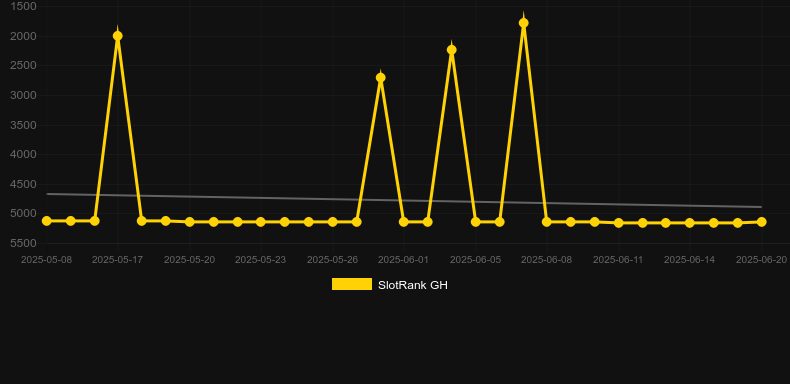
Task: Choose the data point above 2025-05-26
Action: (333, 222)
